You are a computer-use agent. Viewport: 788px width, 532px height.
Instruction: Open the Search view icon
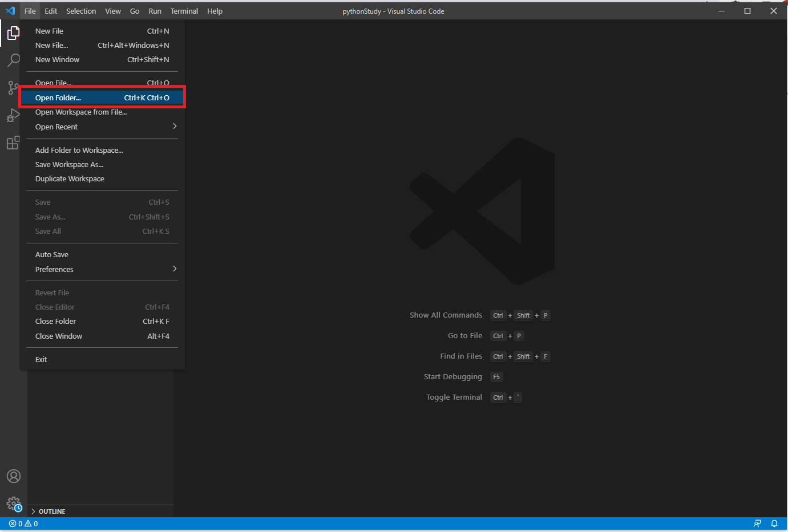[x=13, y=60]
